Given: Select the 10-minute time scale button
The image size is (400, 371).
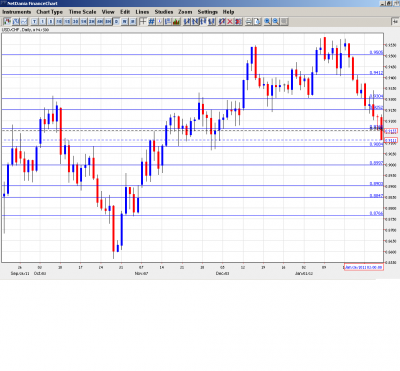Looking at the screenshot, I should tap(59, 22).
